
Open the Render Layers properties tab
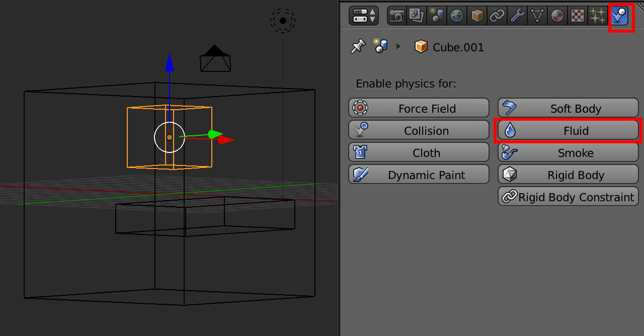coord(417,16)
